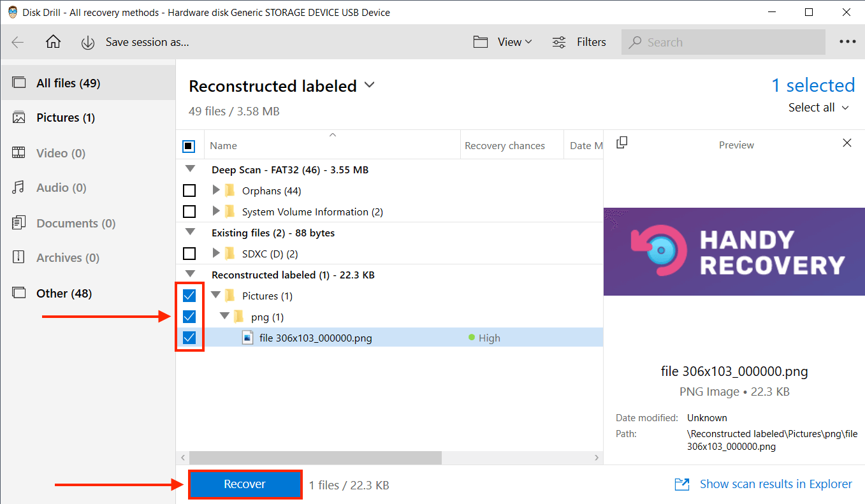Click into the Search field

tap(723, 42)
